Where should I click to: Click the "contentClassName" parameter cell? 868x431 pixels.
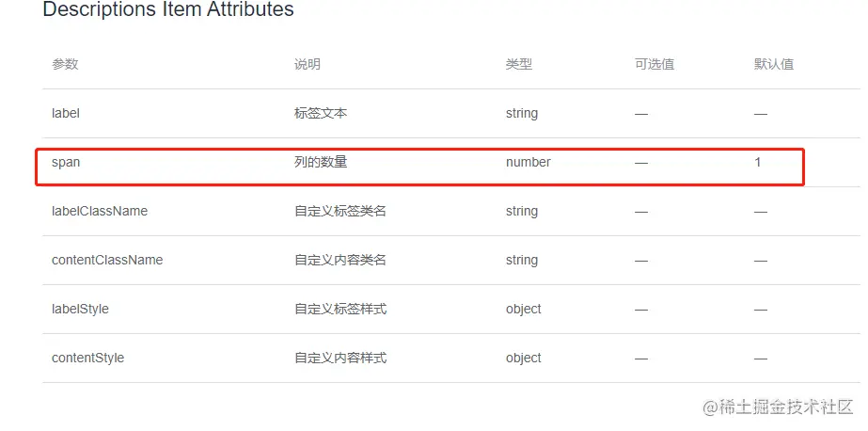coord(107,260)
